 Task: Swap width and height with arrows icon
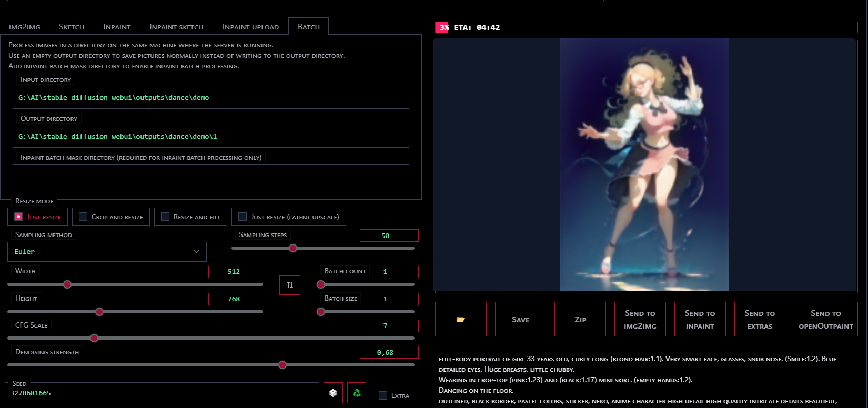[290, 285]
